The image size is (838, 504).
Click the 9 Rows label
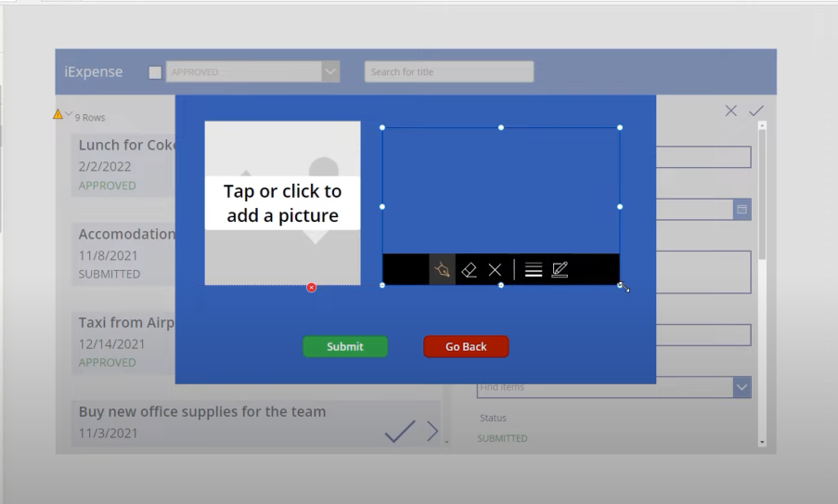coord(90,118)
